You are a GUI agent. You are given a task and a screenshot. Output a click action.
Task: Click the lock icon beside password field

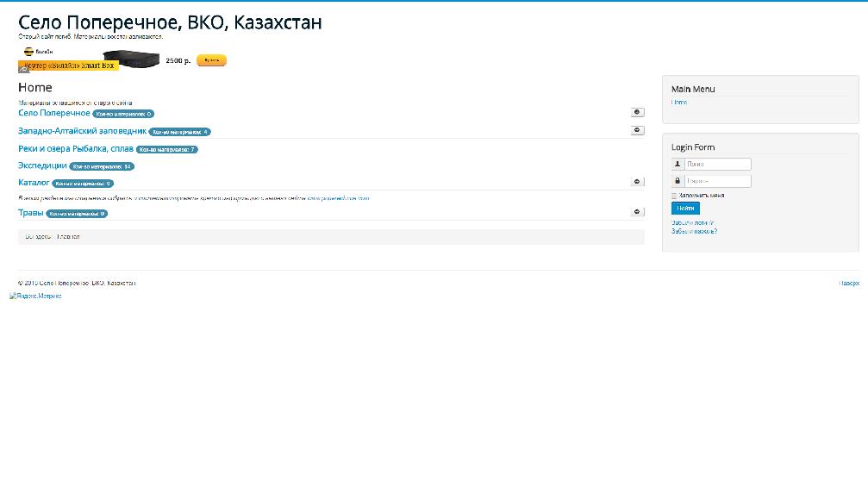678,181
